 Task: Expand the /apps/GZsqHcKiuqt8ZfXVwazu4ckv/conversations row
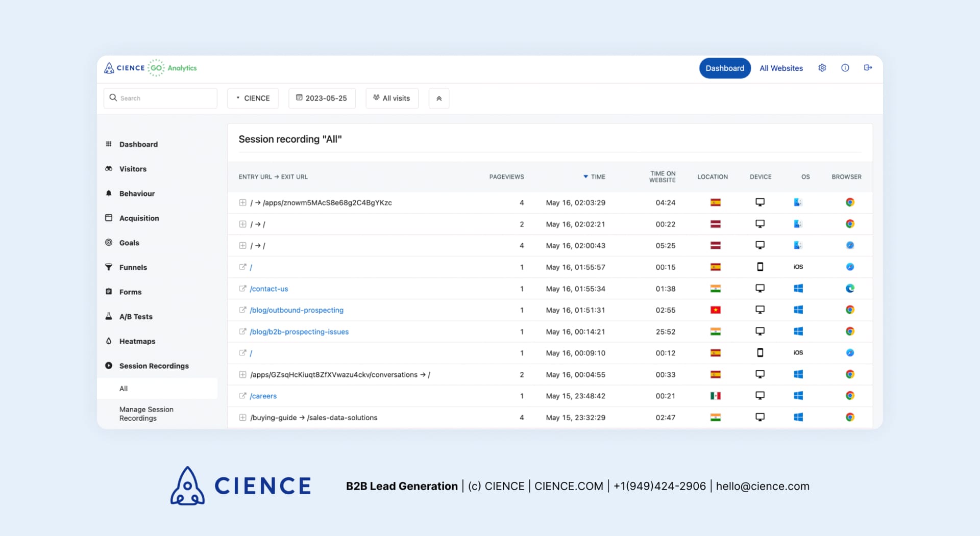pos(242,375)
